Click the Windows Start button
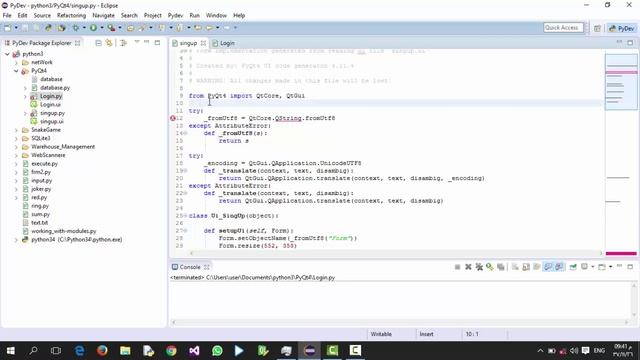 11,350
